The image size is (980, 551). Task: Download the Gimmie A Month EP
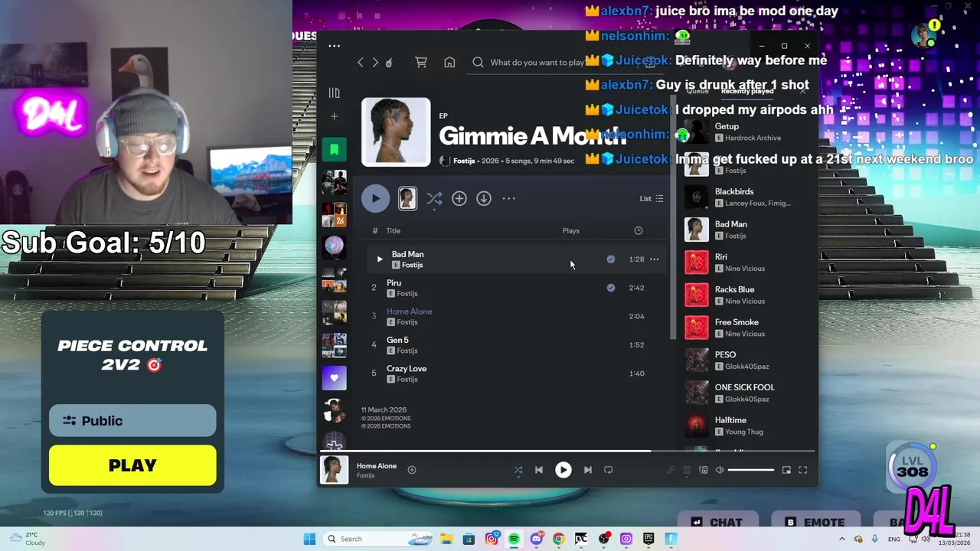484,198
